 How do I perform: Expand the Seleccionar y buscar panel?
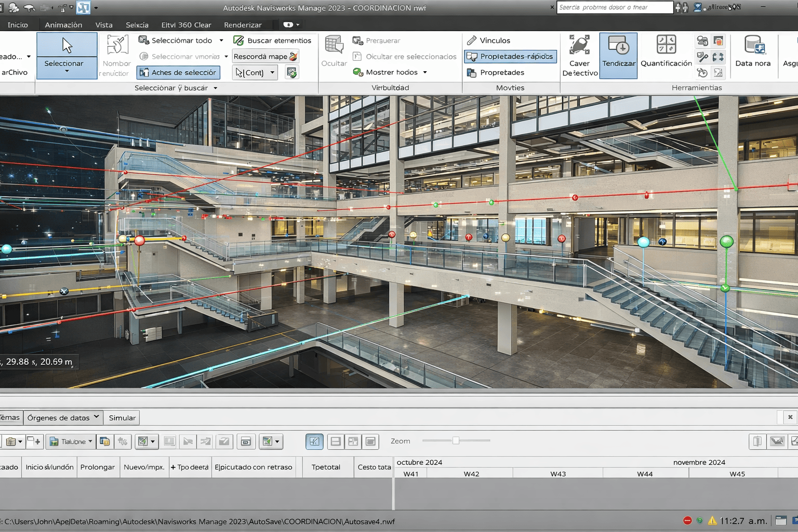(215, 88)
